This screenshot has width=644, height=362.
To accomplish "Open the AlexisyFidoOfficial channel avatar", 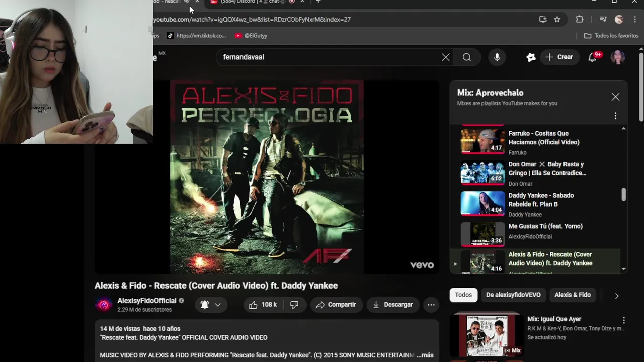I will click(x=104, y=305).
